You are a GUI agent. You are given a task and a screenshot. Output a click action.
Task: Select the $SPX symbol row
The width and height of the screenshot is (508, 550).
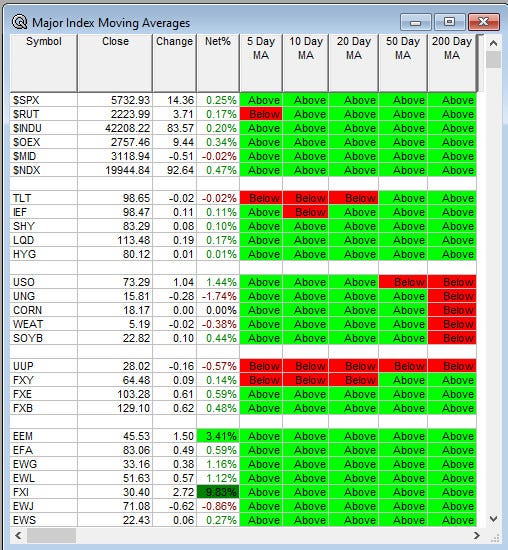(243, 100)
